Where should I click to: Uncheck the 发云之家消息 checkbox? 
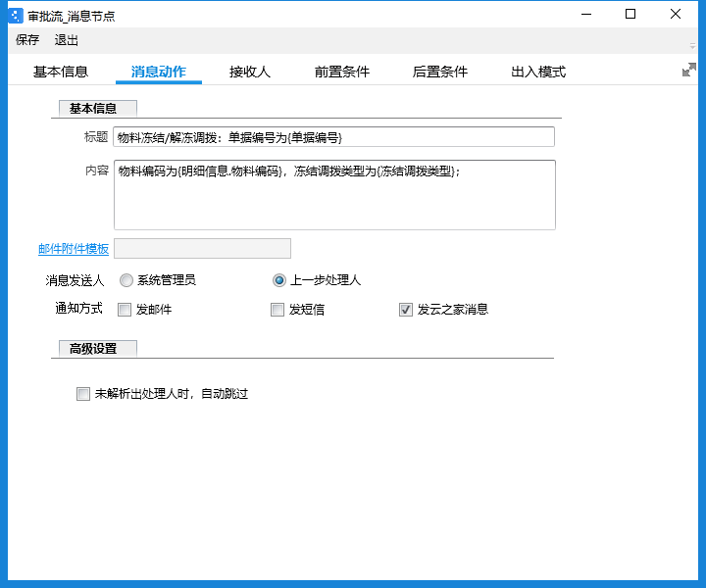point(406,310)
